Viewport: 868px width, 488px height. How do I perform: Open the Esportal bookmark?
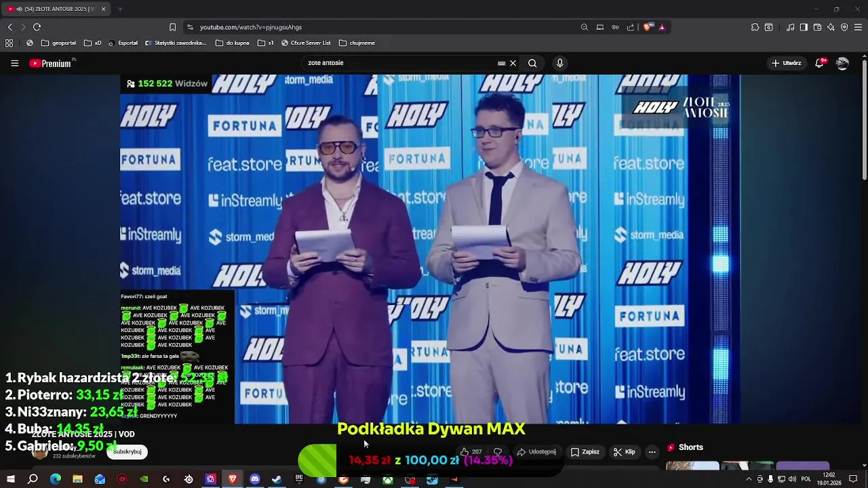[123, 43]
